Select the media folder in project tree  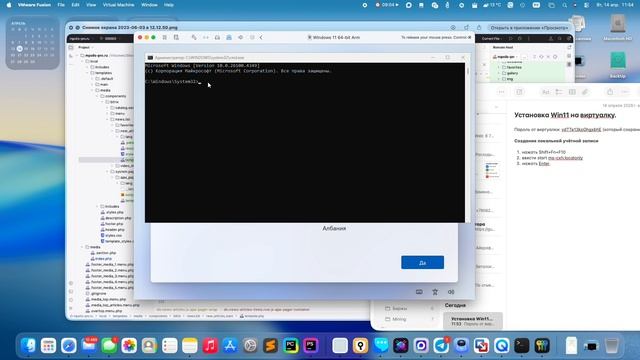click(x=104, y=90)
